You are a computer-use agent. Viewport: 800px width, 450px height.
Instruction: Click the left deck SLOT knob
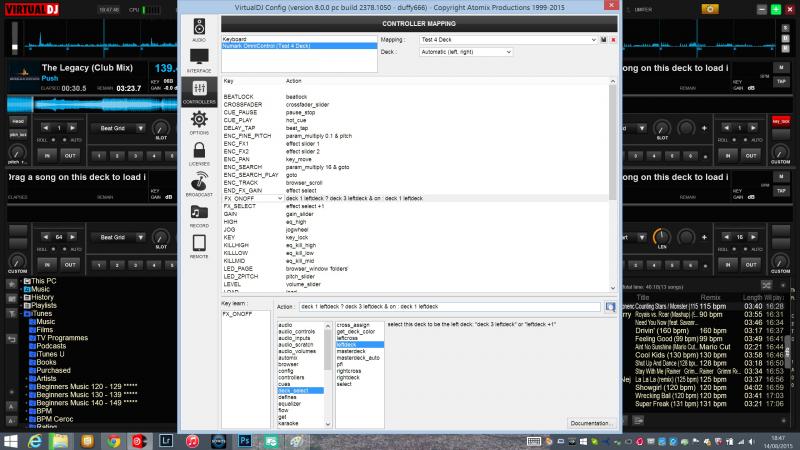(x=161, y=129)
